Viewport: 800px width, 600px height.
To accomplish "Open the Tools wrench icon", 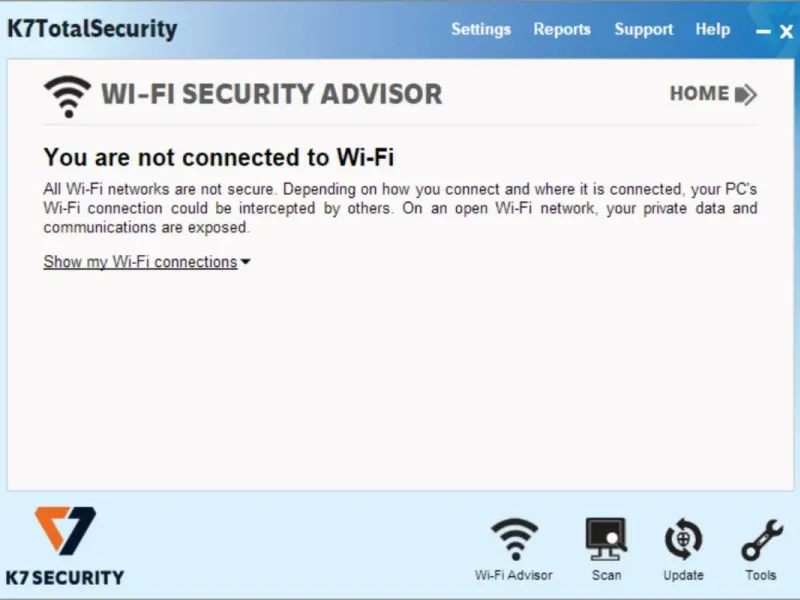I will 762,540.
